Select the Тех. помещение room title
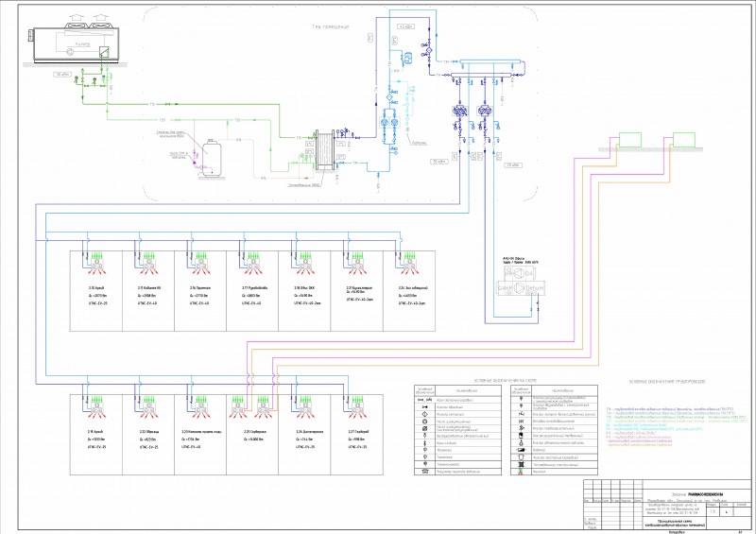Screen dimensions: 756x534 (330, 27)
